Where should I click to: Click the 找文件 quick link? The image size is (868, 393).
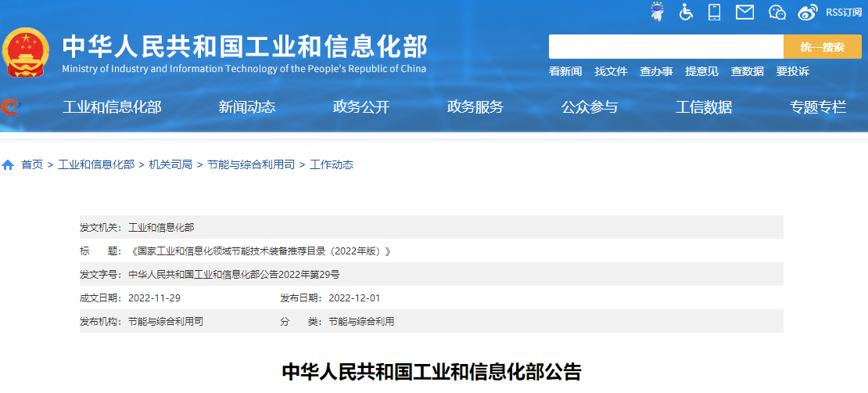[x=611, y=71]
